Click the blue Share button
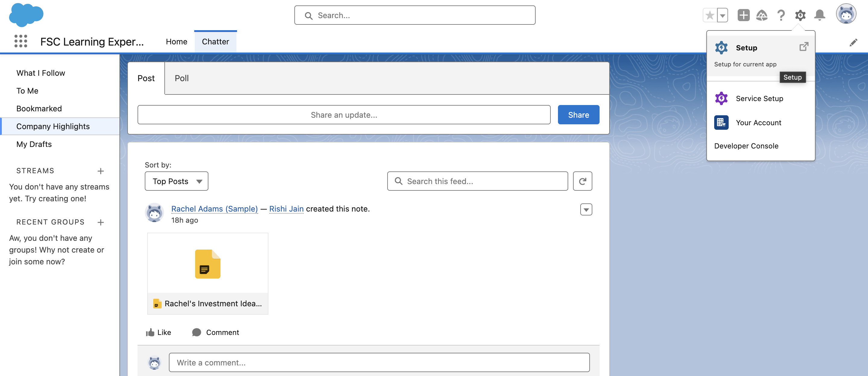 click(578, 115)
